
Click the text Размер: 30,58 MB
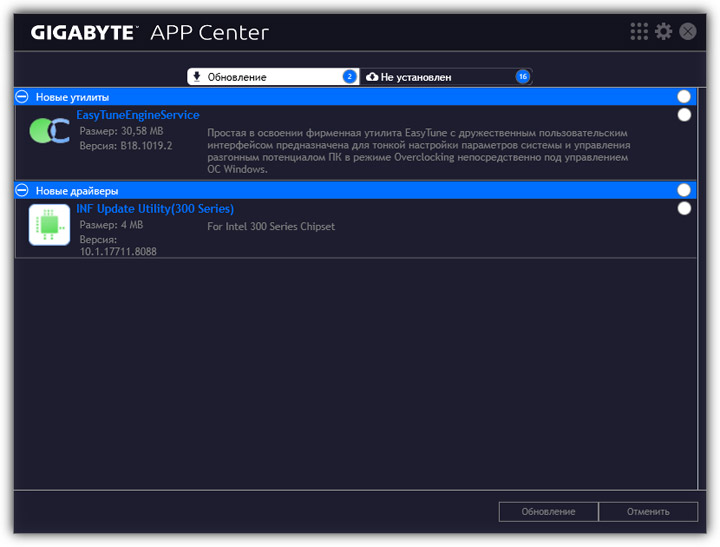tap(121, 131)
